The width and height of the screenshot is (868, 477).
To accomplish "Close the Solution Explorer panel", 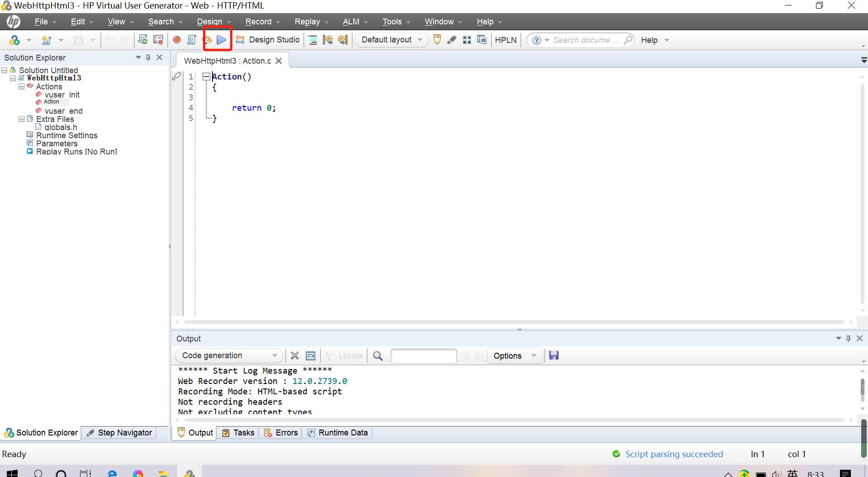I will coord(160,57).
